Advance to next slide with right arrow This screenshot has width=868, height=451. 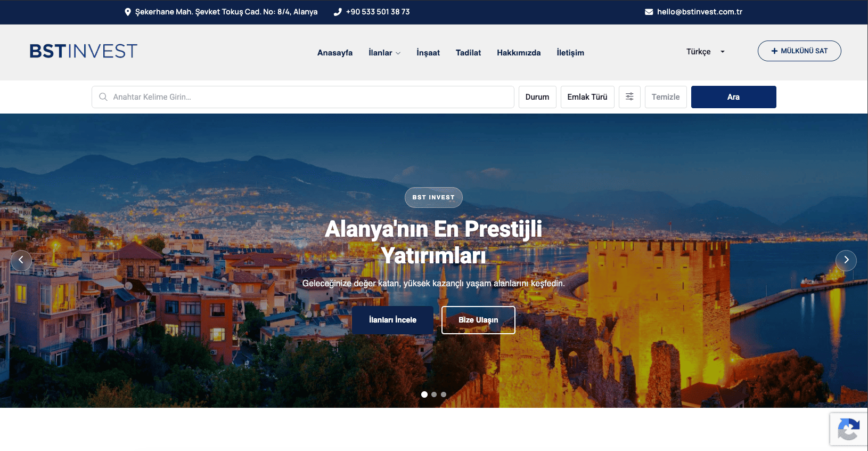click(846, 260)
